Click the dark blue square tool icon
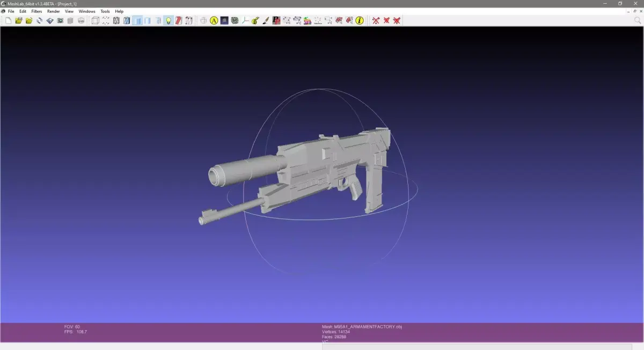 224,20
